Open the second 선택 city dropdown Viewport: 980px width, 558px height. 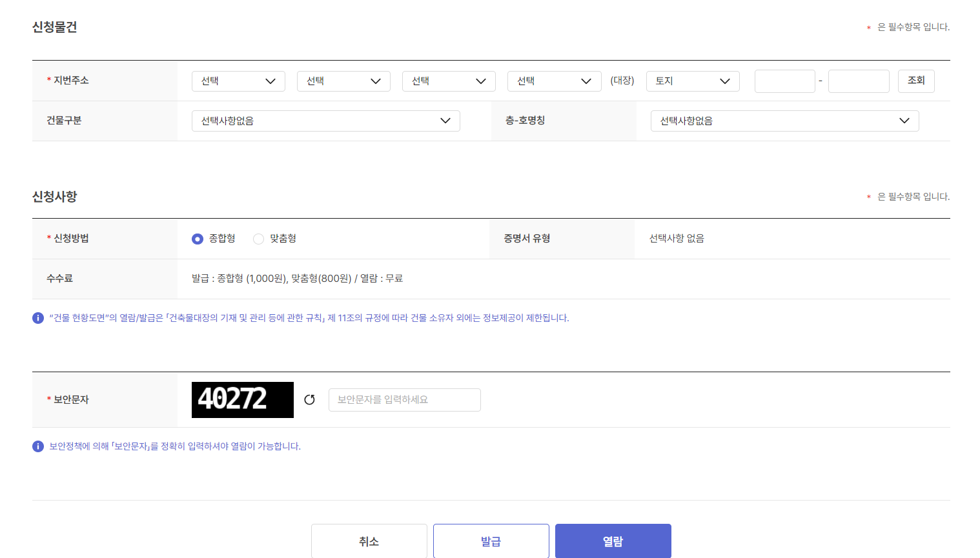(x=343, y=81)
